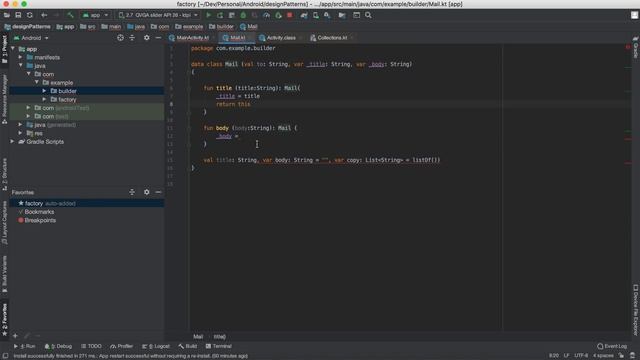Click the Make Project hammer icon
Viewport: 640px width, 360px height.
(70, 15)
